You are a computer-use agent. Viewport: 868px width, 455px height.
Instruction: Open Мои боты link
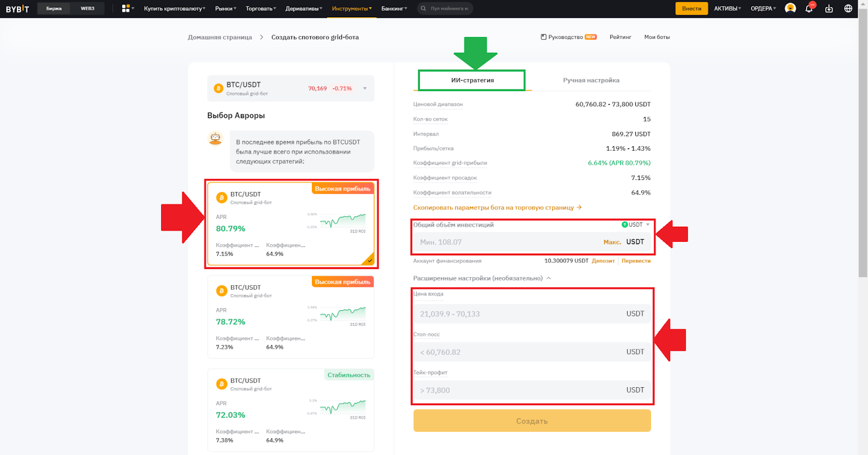pos(657,37)
